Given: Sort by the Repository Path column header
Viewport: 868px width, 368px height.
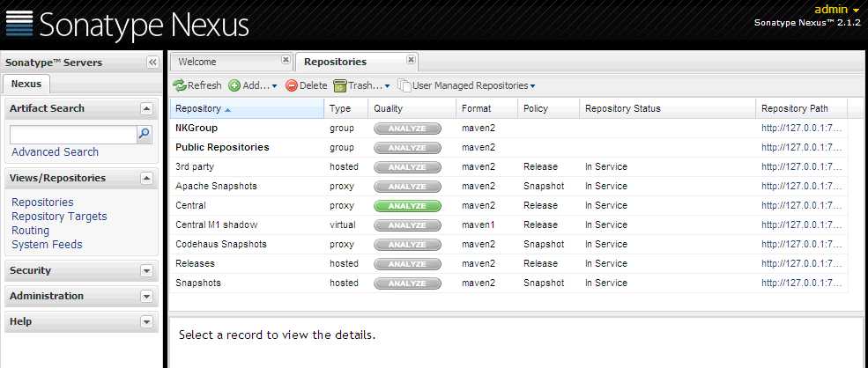Looking at the screenshot, I should (x=802, y=108).
